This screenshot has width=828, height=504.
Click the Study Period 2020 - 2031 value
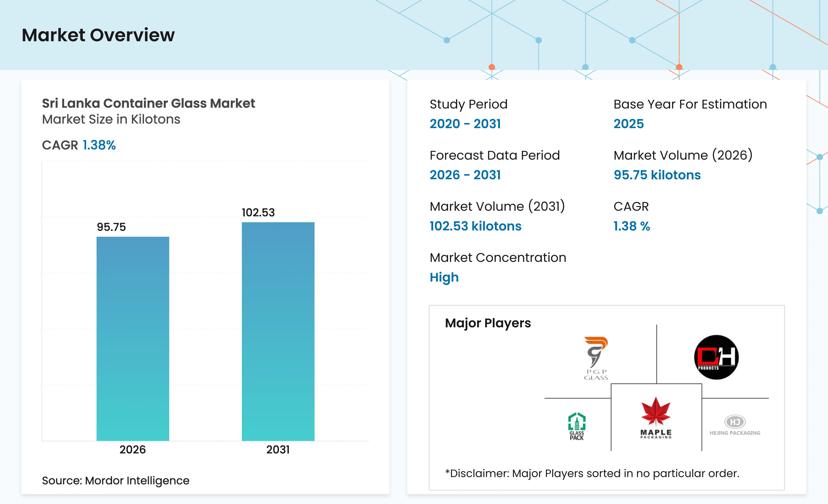pos(465,124)
